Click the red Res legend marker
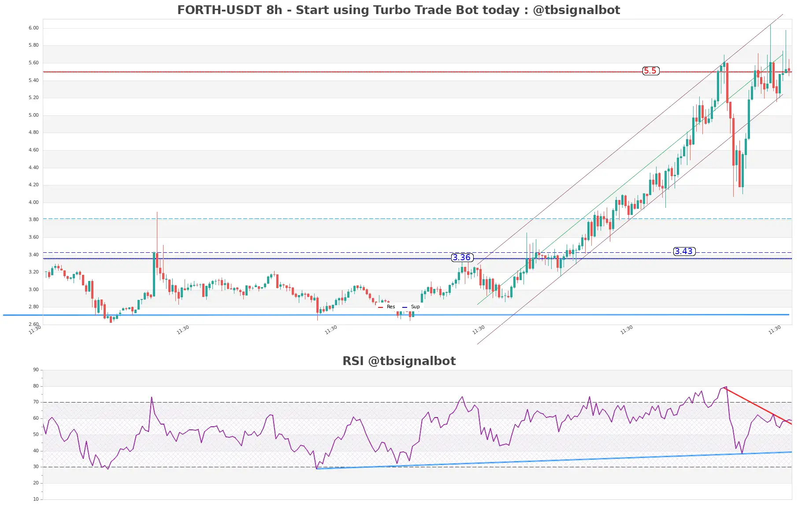Image resolution: width=798 pixels, height=532 pixels. point(380,307)
